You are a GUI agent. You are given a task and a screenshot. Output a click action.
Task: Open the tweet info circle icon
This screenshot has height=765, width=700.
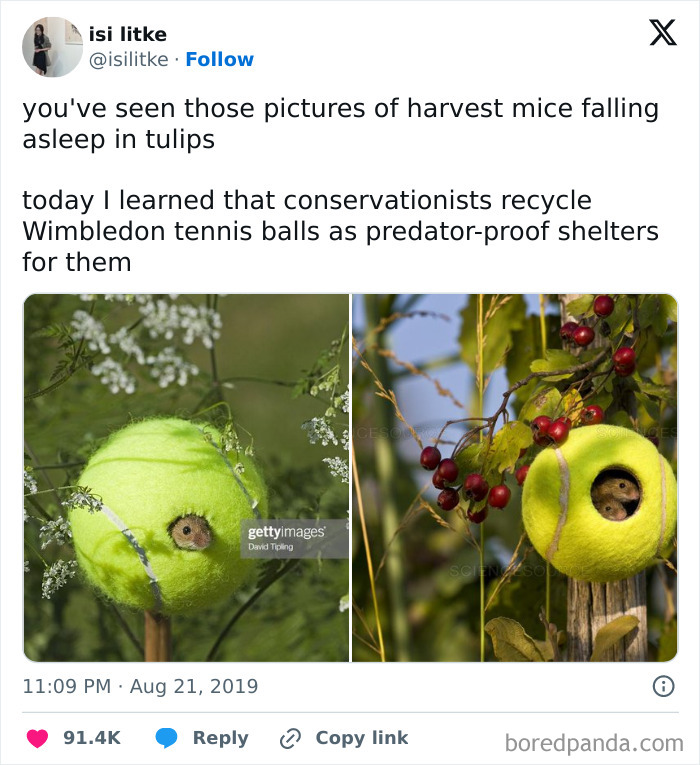[x=663, y=686]
